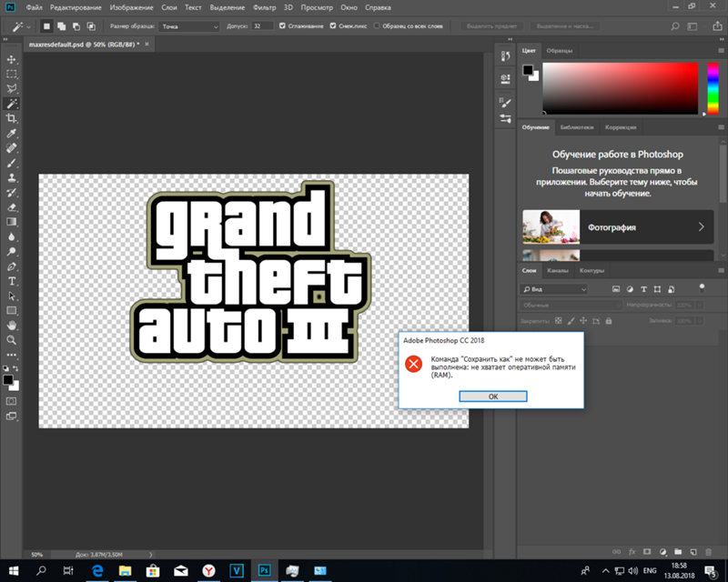Choose add to selection mode
The width and height of the screenshot is (728, 582).
(x=61, y=26)
